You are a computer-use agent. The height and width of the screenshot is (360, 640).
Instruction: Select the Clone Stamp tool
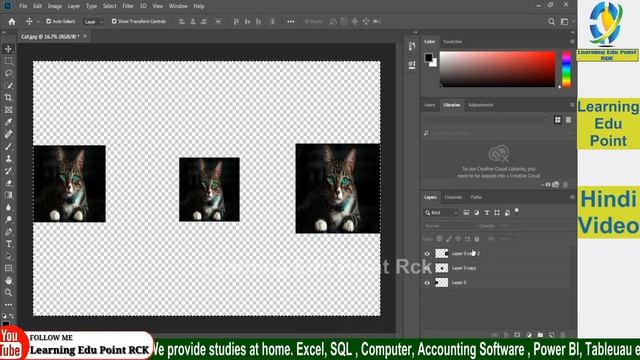pos(8,159)
